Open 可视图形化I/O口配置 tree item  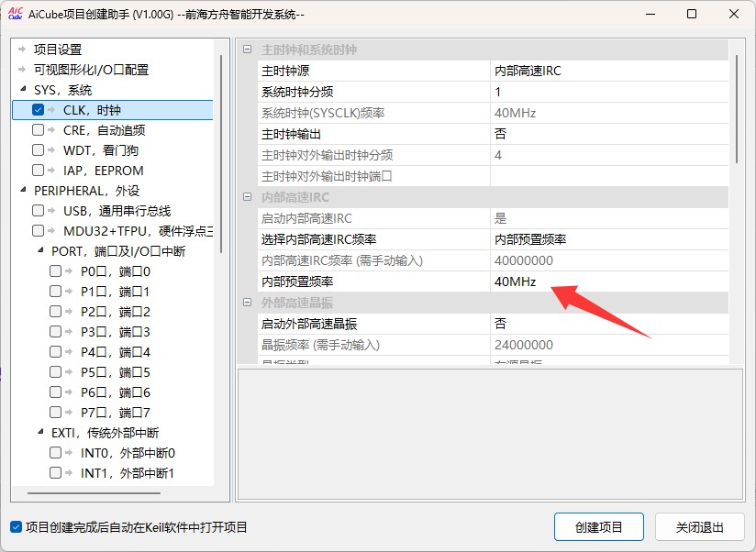(x=91, y=70)
